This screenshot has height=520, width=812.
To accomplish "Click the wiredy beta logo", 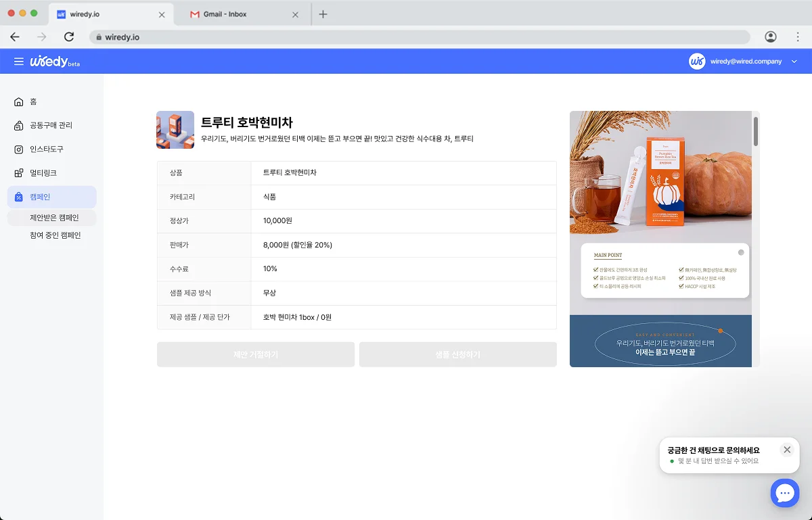I will (x=54, y=61).
